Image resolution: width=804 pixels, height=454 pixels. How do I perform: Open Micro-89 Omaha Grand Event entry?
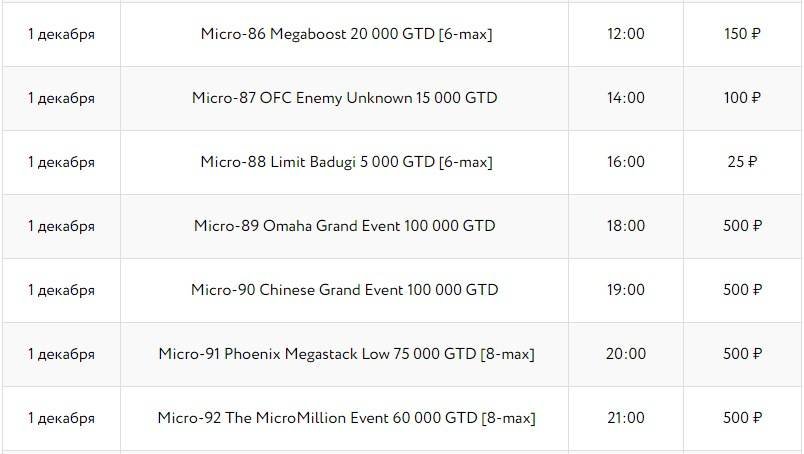click(x=345, y=226)
